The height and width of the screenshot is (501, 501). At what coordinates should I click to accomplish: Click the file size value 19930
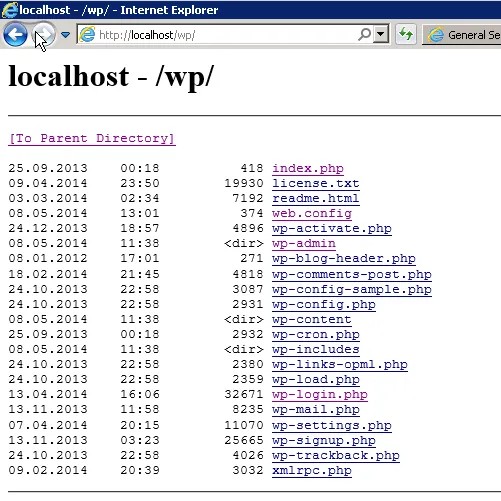pyautogui.click(x=244, y=183)
